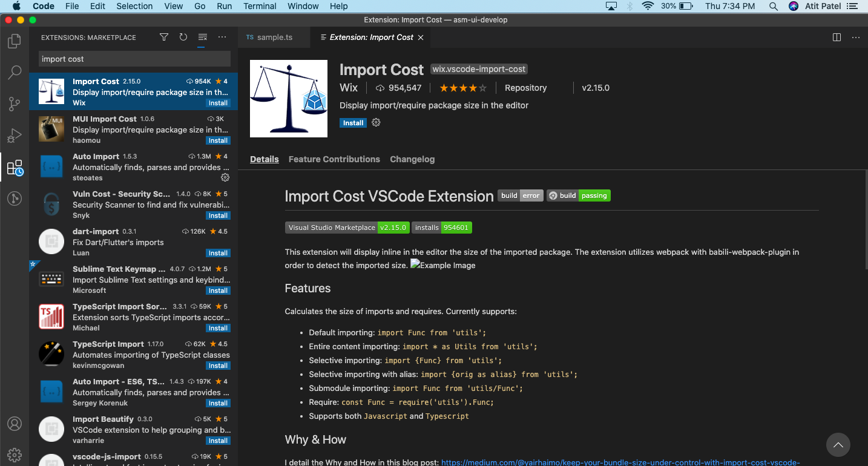
Task: Open the Selection menu
Action: [134, 6]
